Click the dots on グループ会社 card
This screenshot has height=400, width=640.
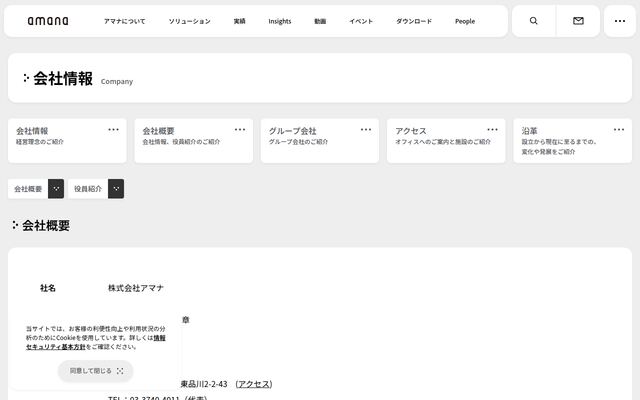(x=366, y=130)
